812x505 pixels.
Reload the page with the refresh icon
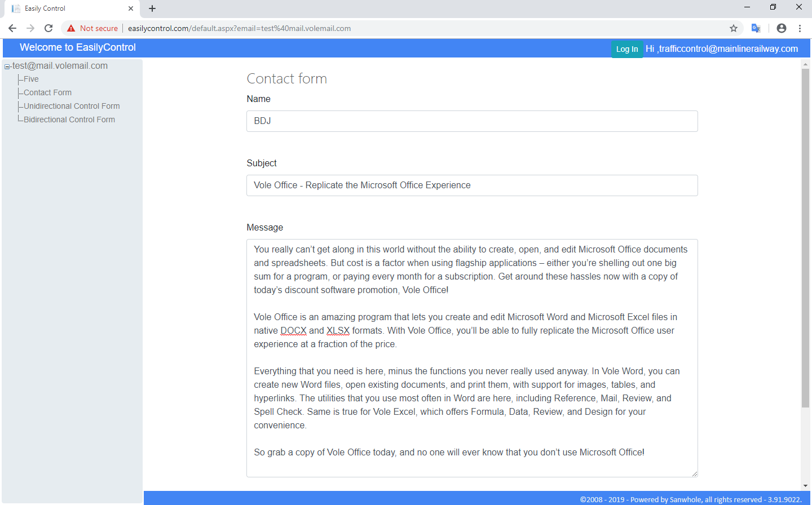(x=48, y=28)
